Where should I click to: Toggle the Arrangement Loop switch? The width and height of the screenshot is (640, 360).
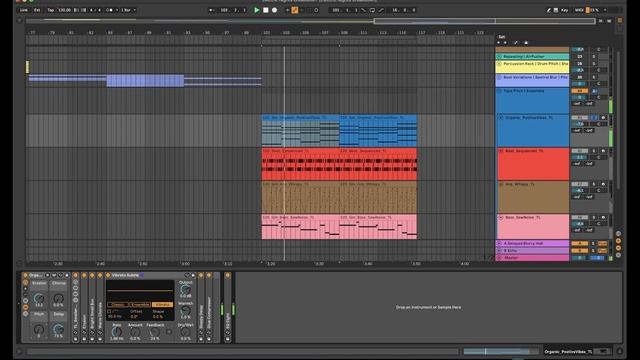click(372, 10)
